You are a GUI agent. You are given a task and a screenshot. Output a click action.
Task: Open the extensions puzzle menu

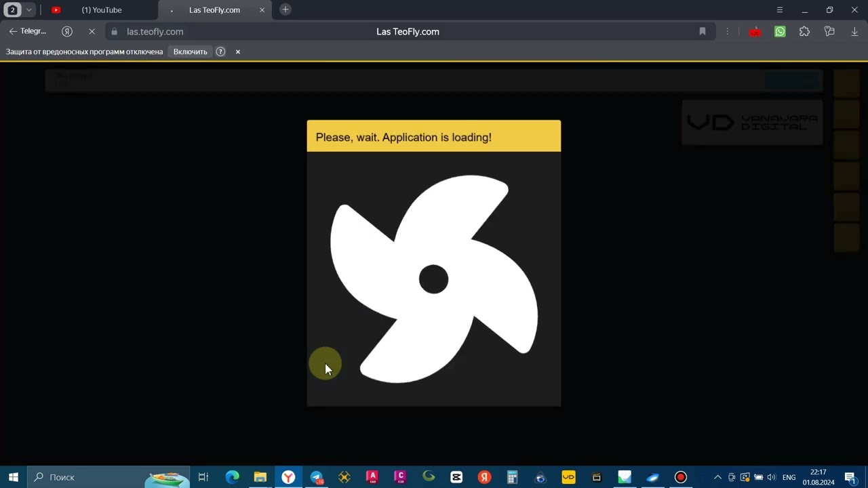pos(804,31)
